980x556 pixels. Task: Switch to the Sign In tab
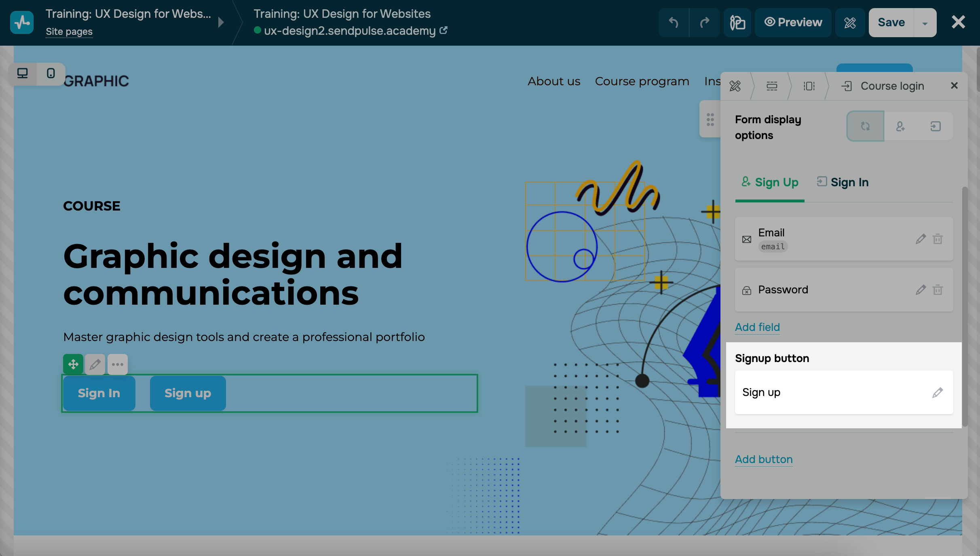tap(843, 182)
